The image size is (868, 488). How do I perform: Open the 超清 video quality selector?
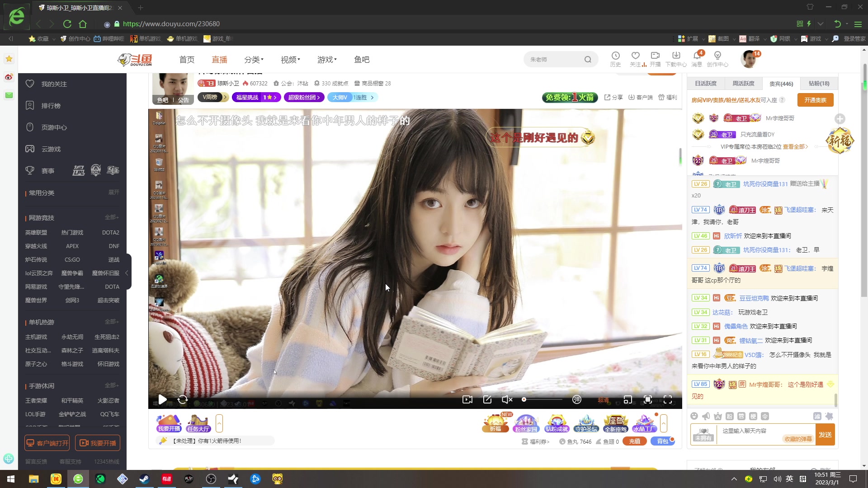(603, 400)
